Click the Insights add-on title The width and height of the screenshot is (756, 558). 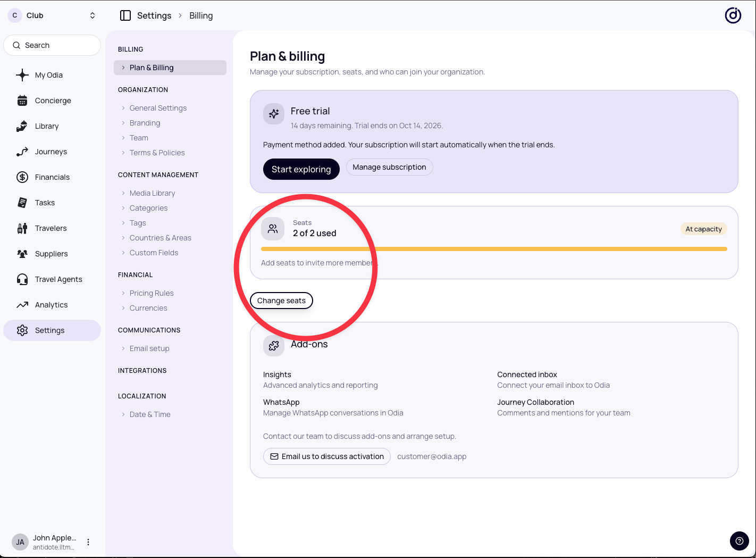277,374
